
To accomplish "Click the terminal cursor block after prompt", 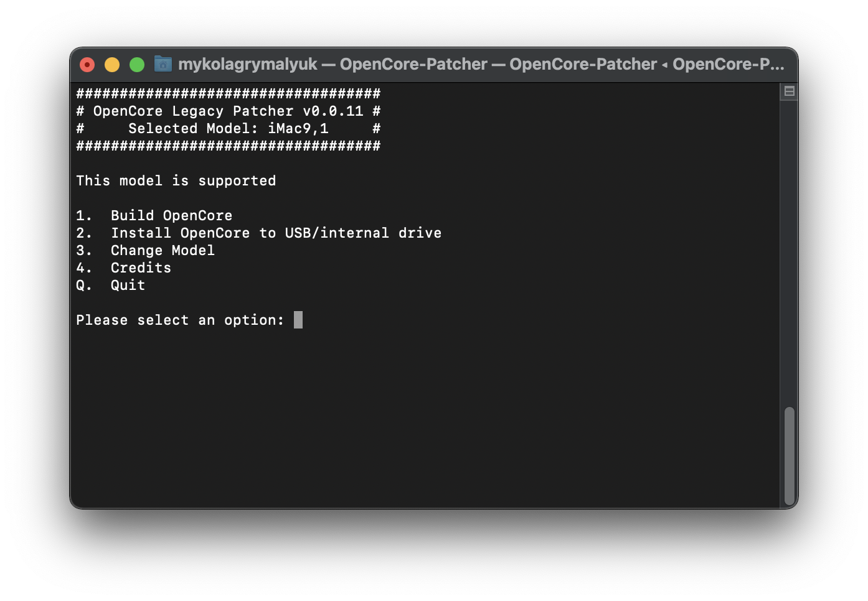I will (x=298, y=320).
